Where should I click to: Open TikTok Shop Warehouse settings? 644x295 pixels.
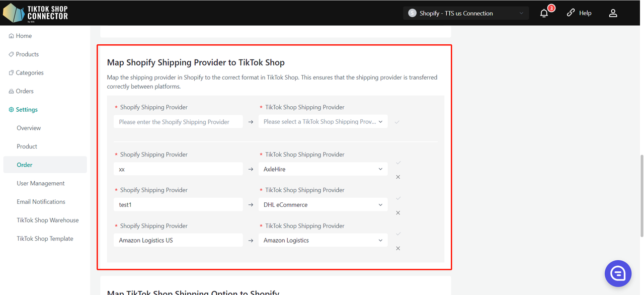tap(47, 220)
